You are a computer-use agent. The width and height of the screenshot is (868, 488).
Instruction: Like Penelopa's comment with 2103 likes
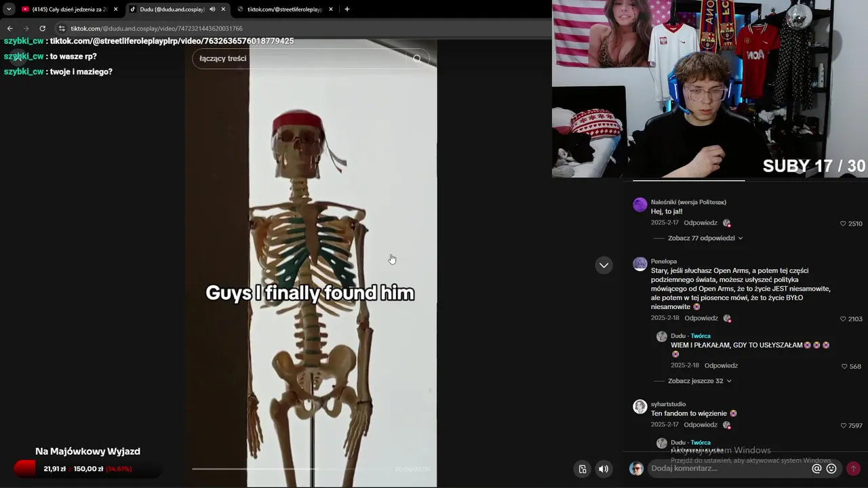click(843, 319)
